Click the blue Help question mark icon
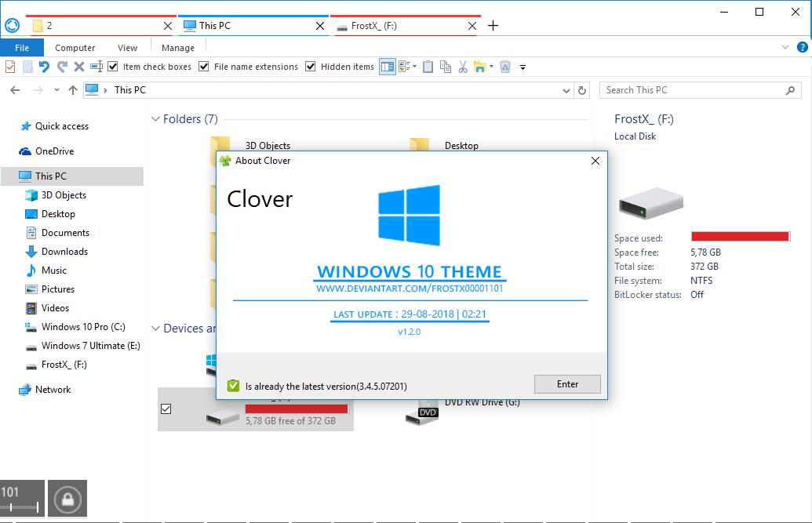The image size is (812, 523). 802,48
